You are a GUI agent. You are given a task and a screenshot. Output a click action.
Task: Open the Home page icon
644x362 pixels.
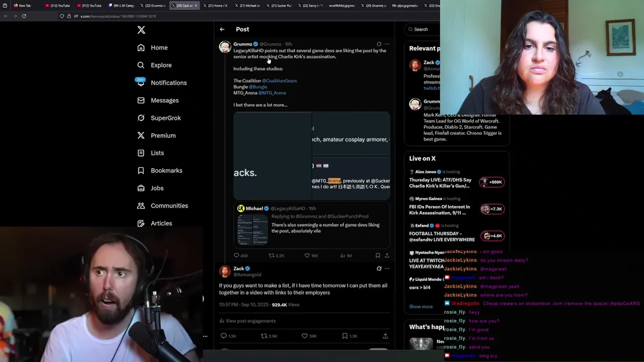(x=141, y=48)
